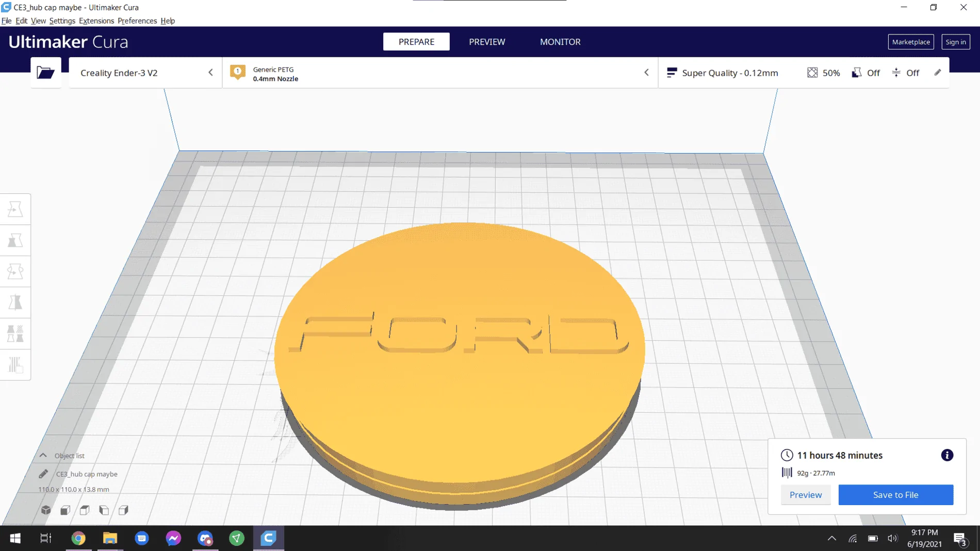Click the Sign in button
980x551 pixels.
[956, 42]
